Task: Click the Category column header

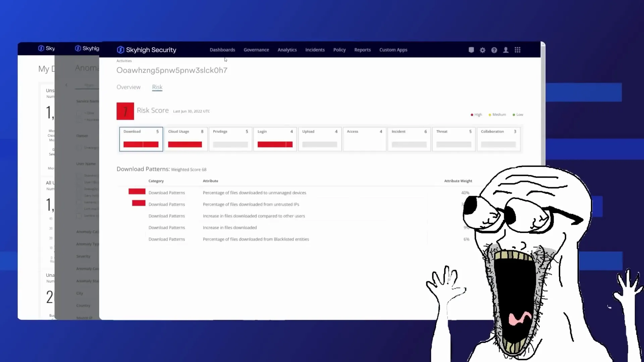Action: pos(156,181)
